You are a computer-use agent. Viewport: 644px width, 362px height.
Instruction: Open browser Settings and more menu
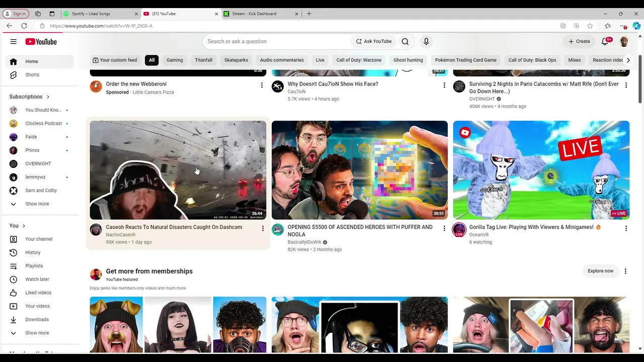[624, 26]
